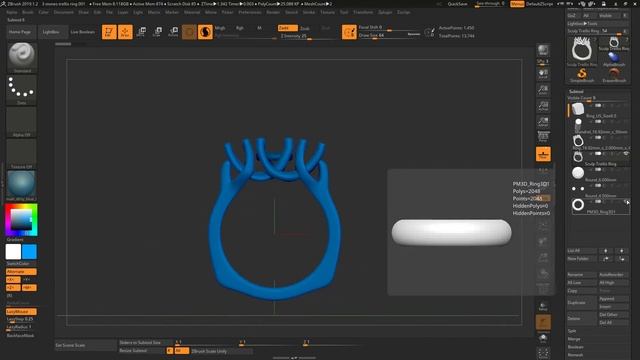Select the Sculp Trellis Ring large tool thumbnail

[582, 51]
